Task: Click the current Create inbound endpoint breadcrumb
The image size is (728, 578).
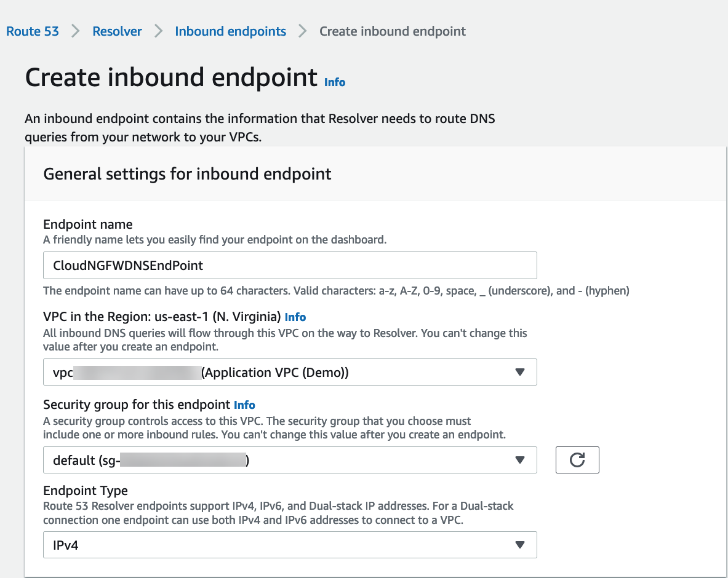Action: tap(393, 31)
